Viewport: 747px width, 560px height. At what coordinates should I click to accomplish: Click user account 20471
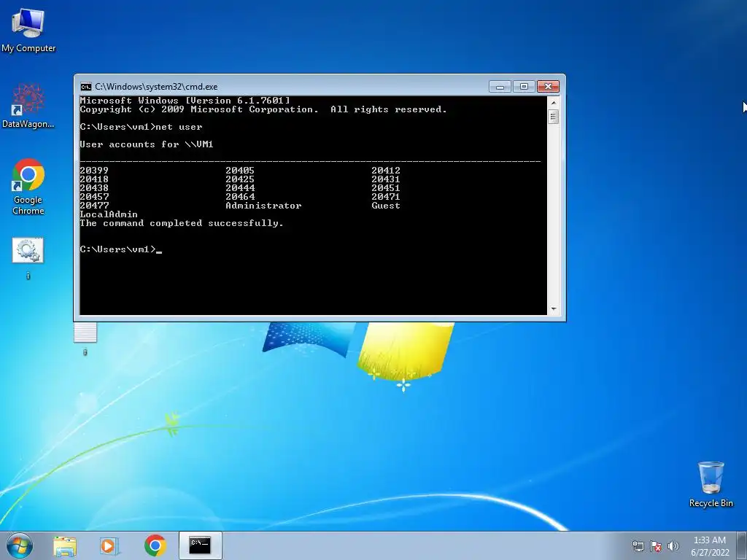coord(386,197)
